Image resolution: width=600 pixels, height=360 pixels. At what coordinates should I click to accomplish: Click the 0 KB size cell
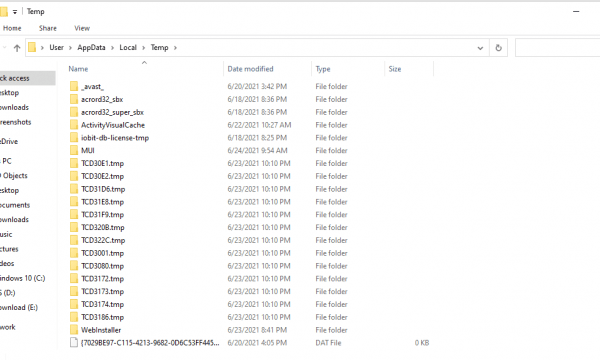coord(422,343)
